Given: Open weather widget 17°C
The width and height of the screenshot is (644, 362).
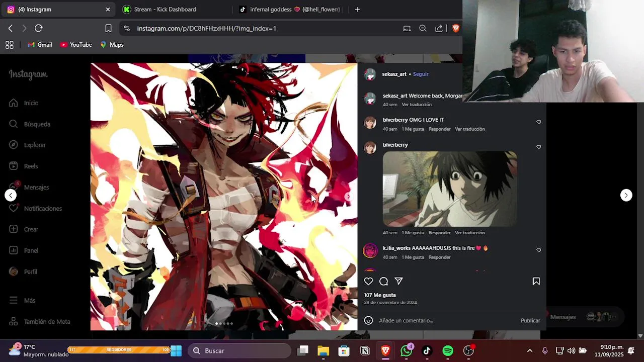Looking at the screenshot, I should pyautogui.click(x=38, y=350).
